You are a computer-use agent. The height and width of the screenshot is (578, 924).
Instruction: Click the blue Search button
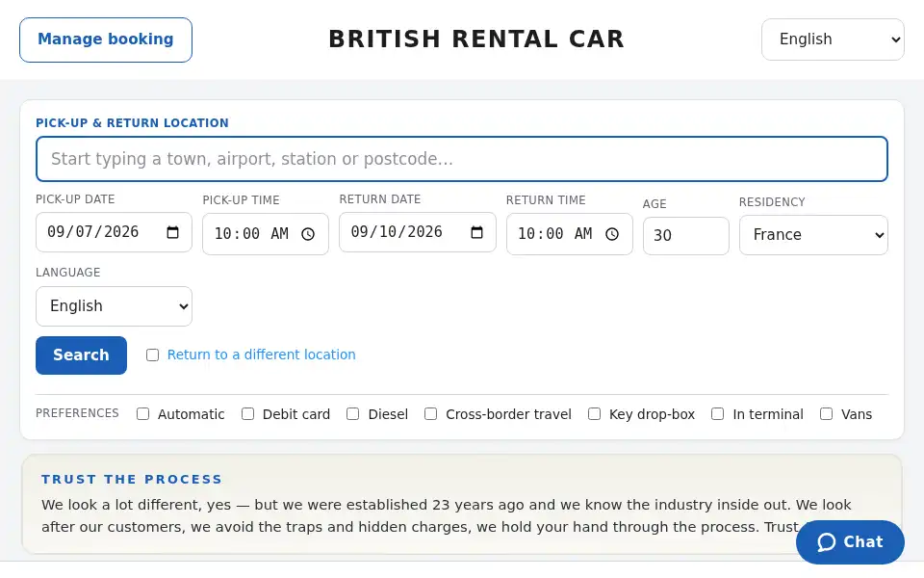click(x=81, y=355)
